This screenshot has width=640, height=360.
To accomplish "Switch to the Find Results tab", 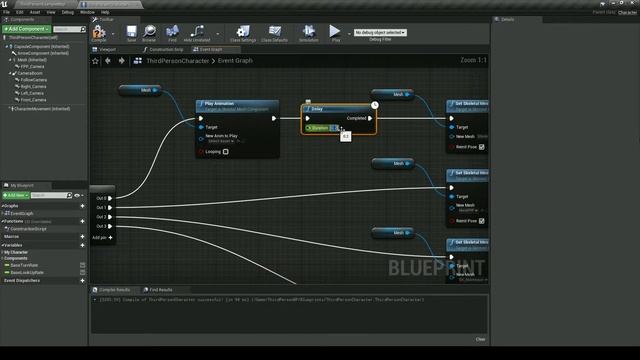I will [x=158, y=290].
